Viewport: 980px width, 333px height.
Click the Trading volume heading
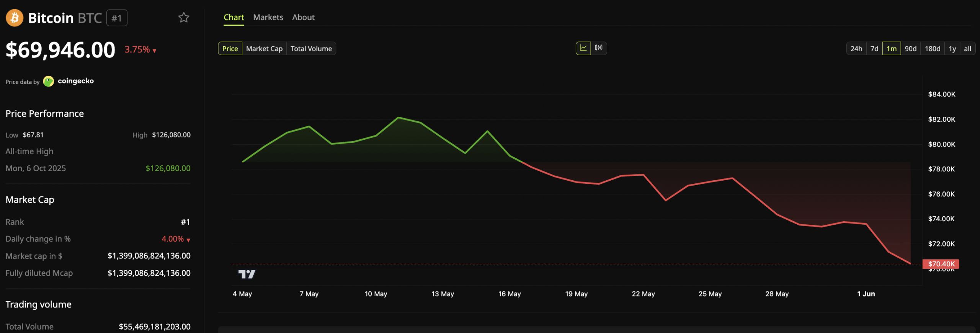tap(38, 304)
